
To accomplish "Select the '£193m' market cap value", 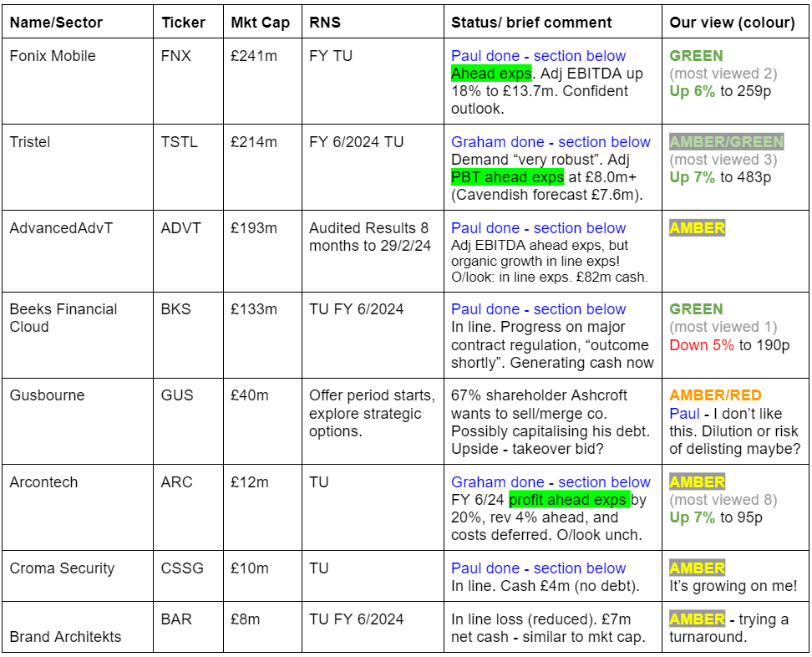I will click(254, 228).
